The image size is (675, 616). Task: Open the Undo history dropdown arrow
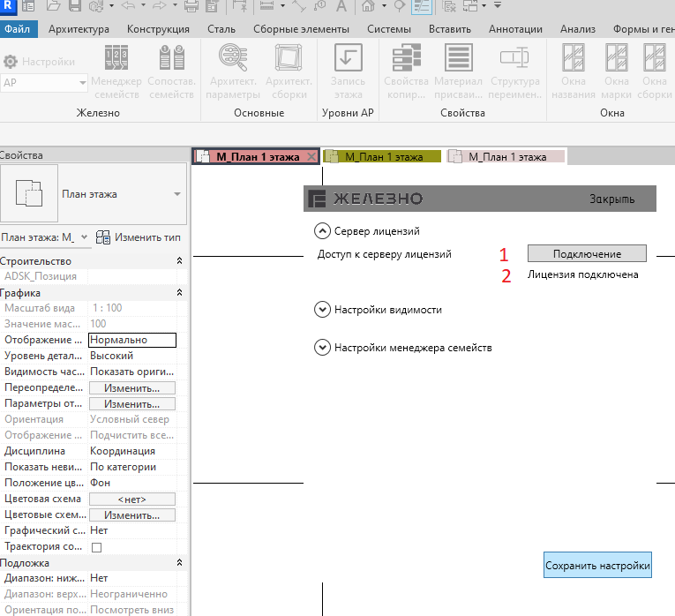click(x=143, y=5)
